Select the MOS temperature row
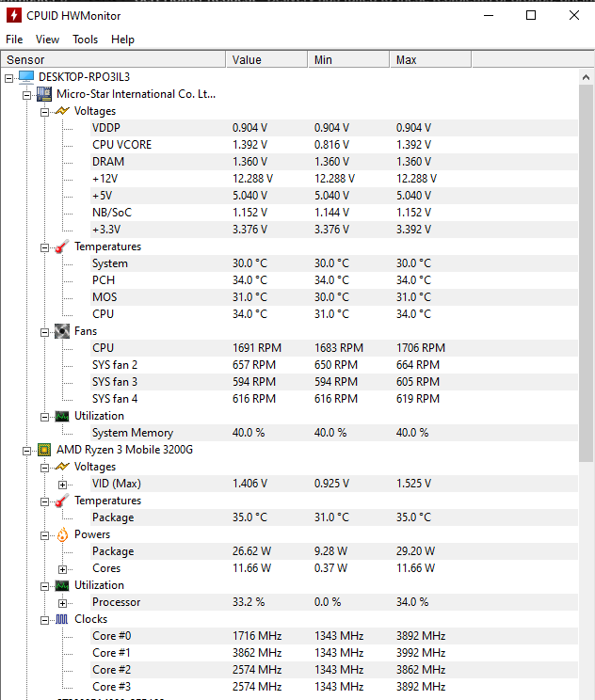Image resolution: width=595 pixels, height=700 pixels. 334,297
